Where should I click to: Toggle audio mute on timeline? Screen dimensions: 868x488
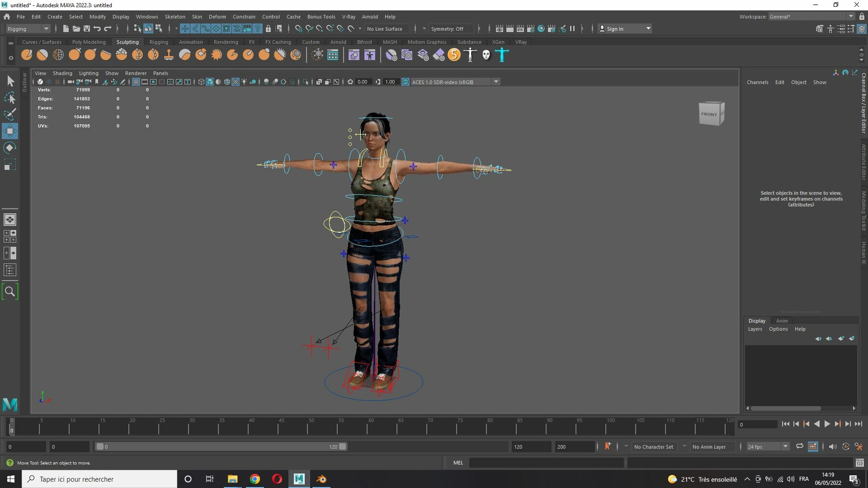coord(833,447)
